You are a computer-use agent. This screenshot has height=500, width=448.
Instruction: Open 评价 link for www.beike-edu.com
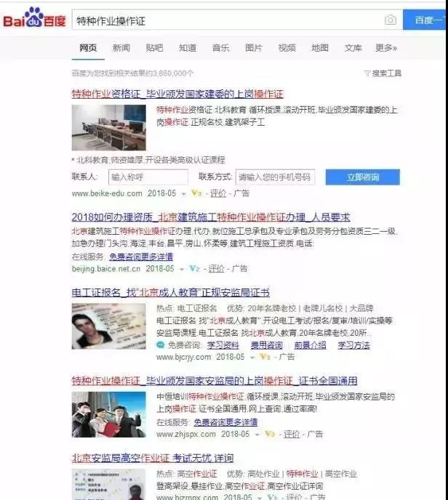click(x=218, y=193)
